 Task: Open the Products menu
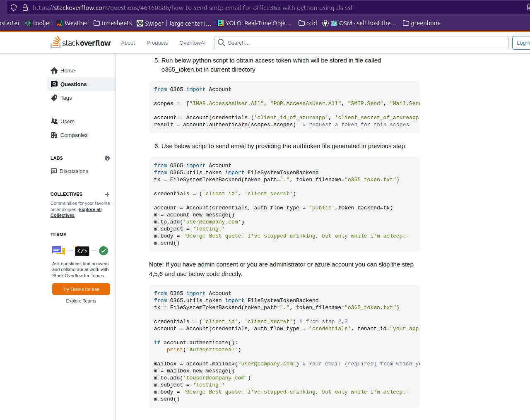(x=157, y=43)
